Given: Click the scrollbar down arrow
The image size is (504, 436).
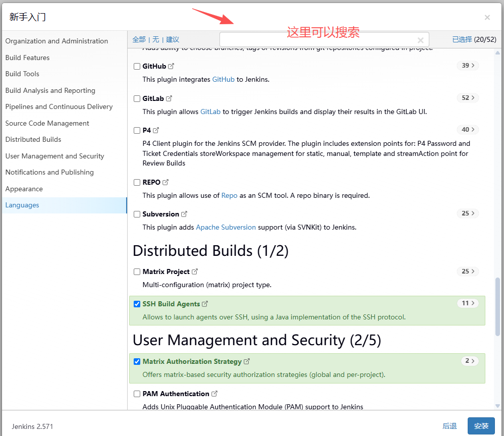Looking at the screenshot, I should coord(497,406).
